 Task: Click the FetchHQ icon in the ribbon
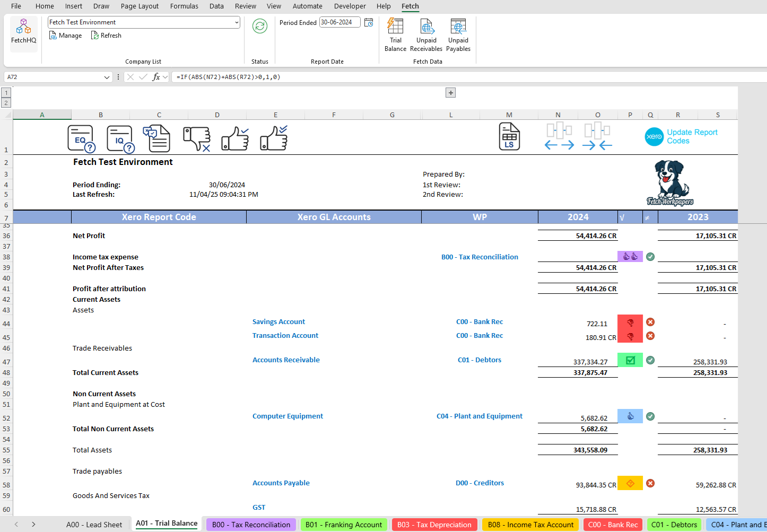pyautogui.click(x=23, y=33)
